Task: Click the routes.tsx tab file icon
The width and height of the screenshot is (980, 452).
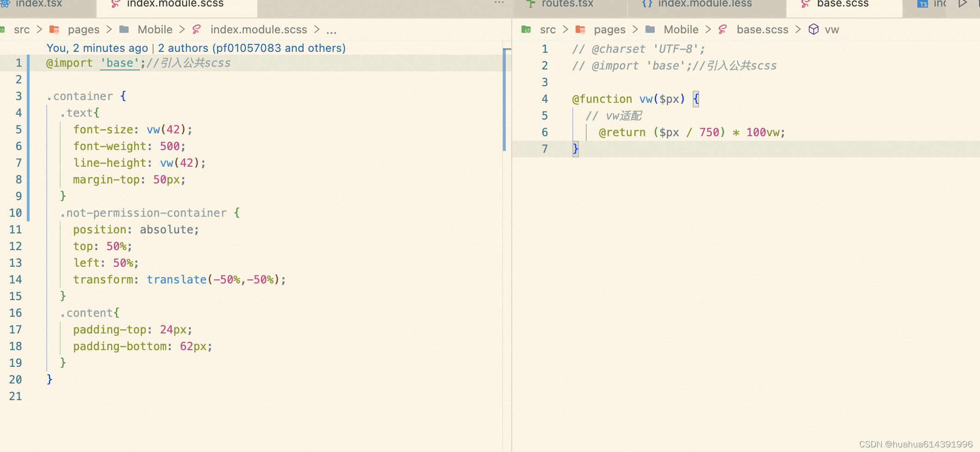Action: point(531,4)
